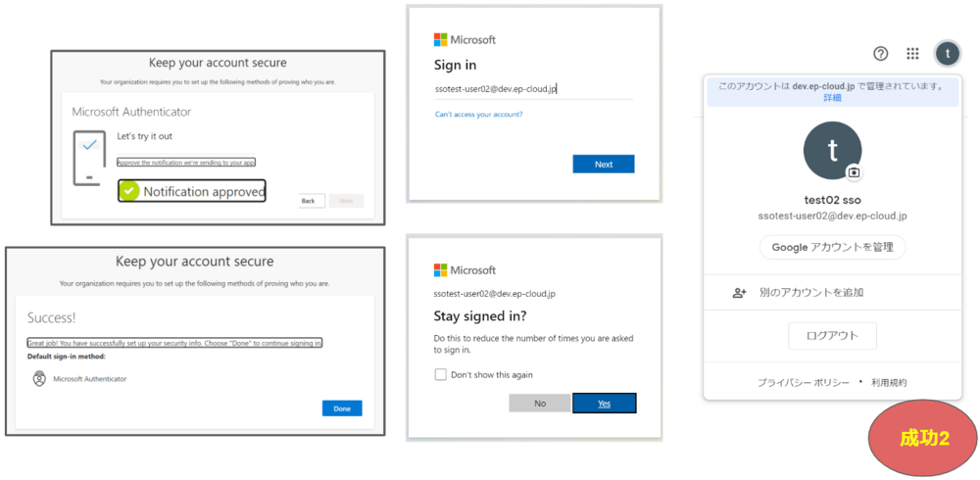
Task: Open the Can't access your account link
Action: click(x=478, y=115)
